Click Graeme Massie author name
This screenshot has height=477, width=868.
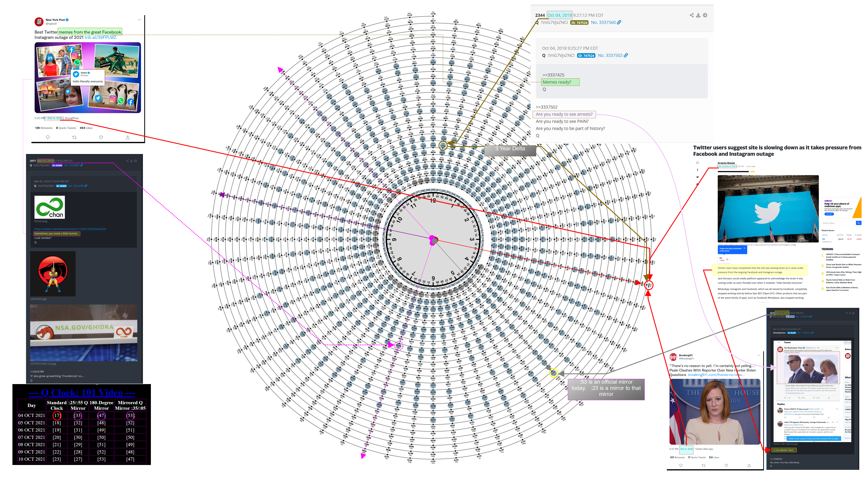tap(726, 163)
